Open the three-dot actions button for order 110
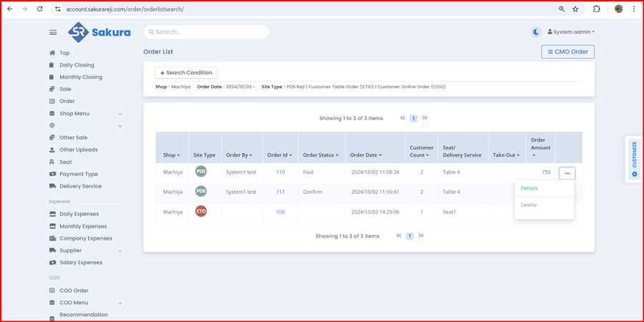This screenshot has width=644, height=322. (x=567, y=172)
